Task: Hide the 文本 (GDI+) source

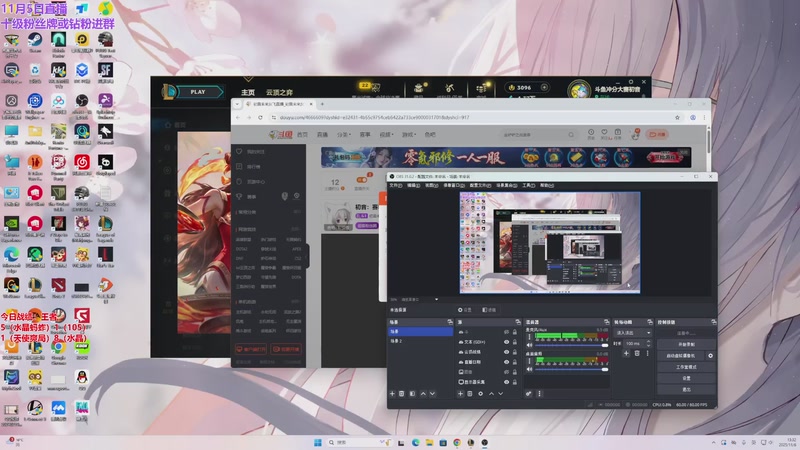Action: (507, 342)
